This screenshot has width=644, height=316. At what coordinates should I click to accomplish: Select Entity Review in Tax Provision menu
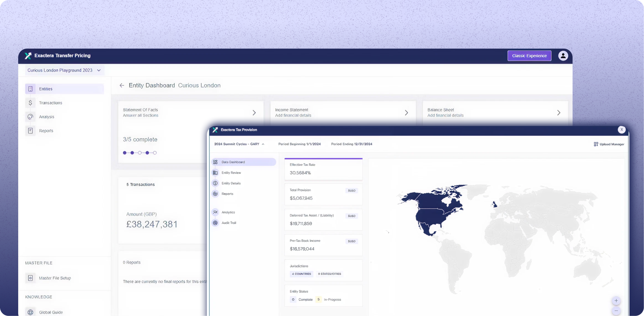pos(231,173)
